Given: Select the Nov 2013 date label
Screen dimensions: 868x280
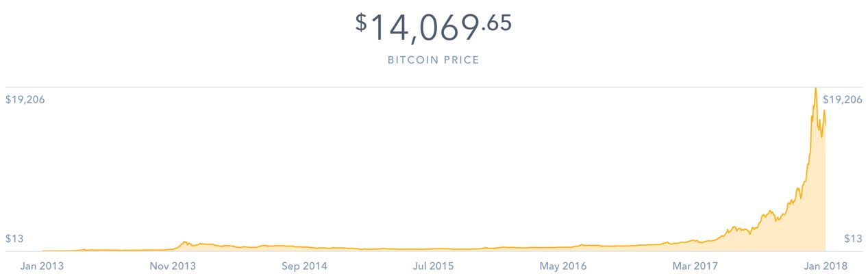Looking at the screenshot, I should [172, 266].
